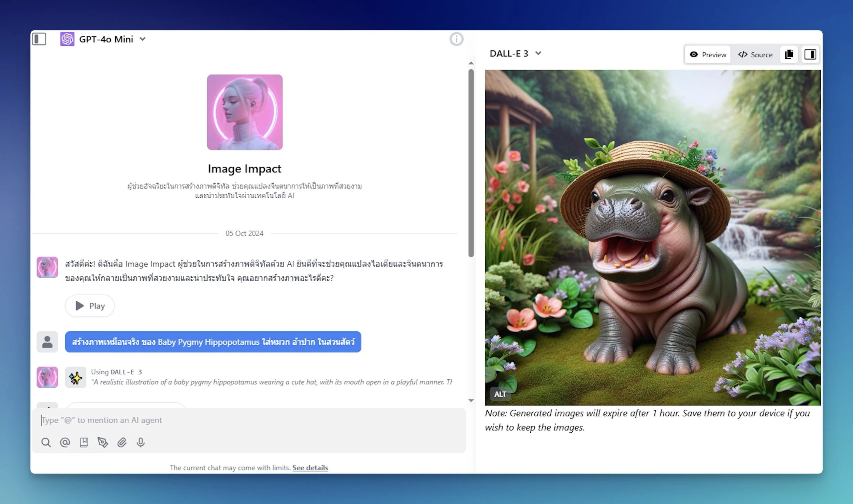
Task: Open the saved prompts bookmark icon
Action: (x=84, y=443)
